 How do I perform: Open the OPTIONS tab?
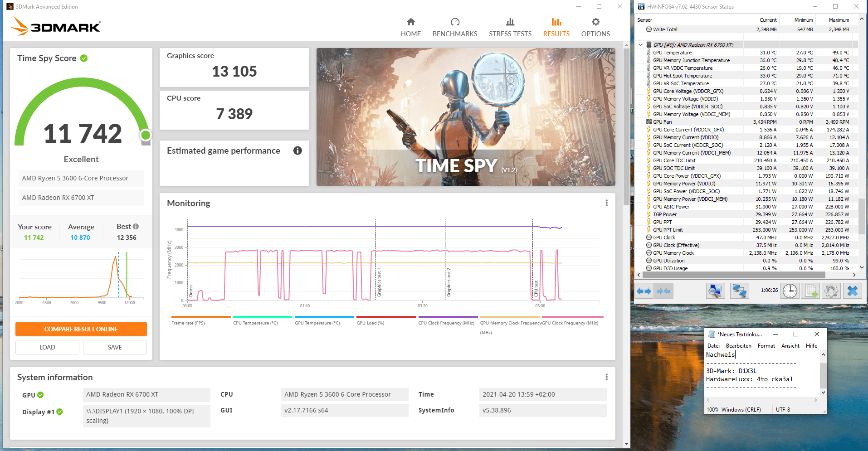pos(595,27)
